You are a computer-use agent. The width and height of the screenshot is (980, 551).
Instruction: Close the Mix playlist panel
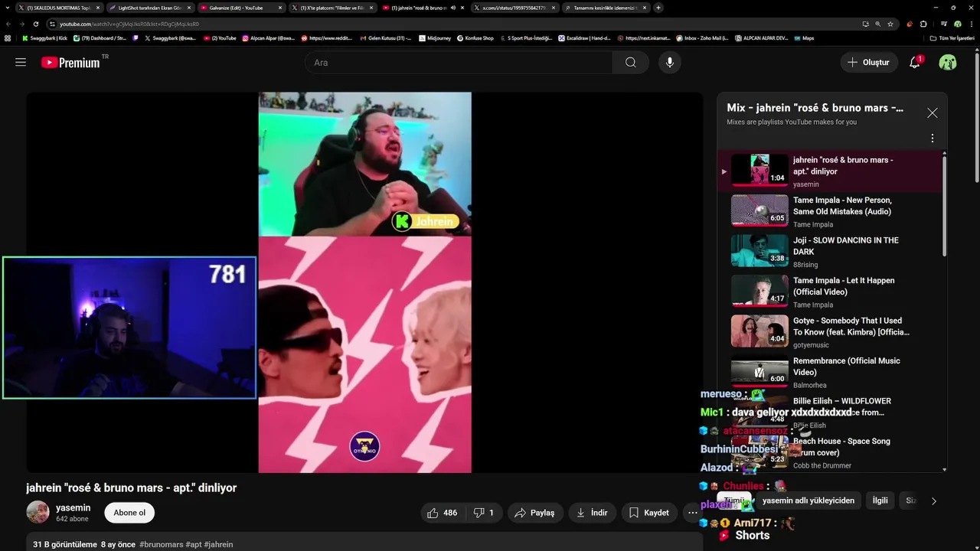pyautogui.click(x=932, y=112)
